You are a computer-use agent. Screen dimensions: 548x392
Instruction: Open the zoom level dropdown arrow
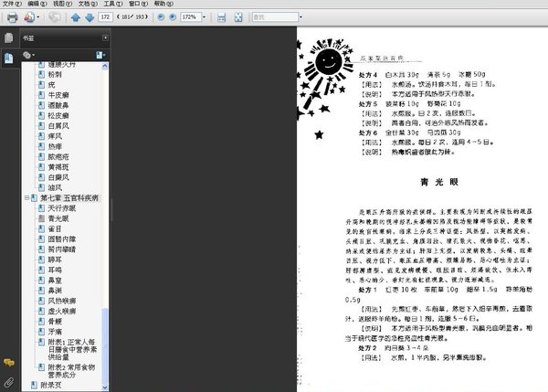tap(204, 16)
